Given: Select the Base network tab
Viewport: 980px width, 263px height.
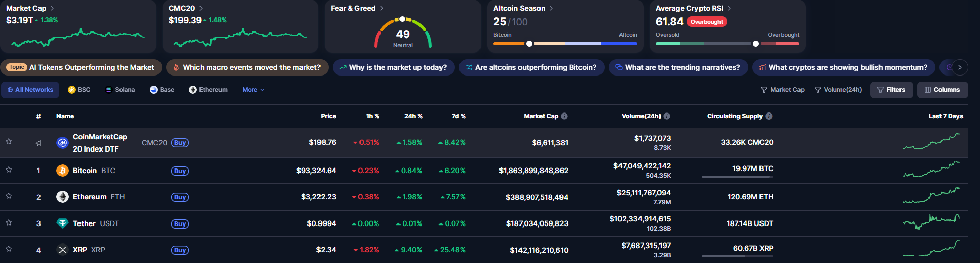Looking at the screenshot, I should (162, 90).
